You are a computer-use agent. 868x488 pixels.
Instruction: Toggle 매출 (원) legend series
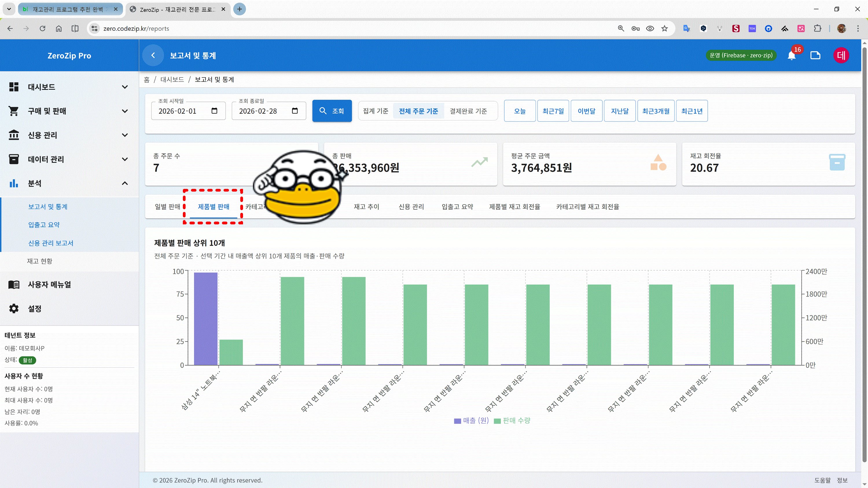pyautogui.click(x=471, y=421)
